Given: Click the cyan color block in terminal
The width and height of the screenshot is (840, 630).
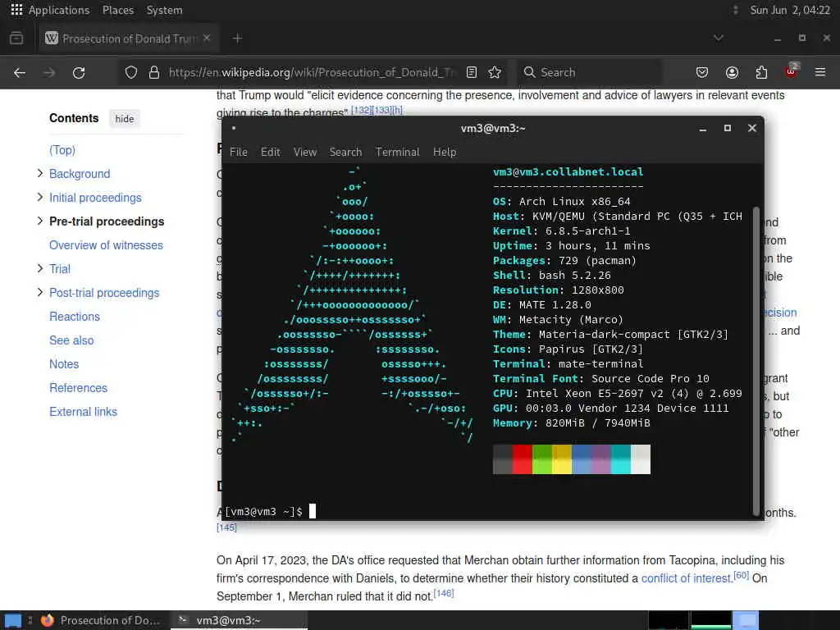Looking at the screenshot, I should click(x=621, y=459).
